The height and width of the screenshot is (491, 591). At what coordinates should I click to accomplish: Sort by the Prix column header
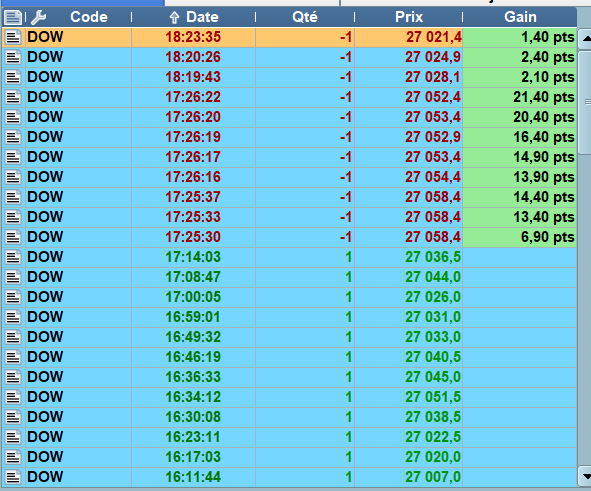coord(409,17)
